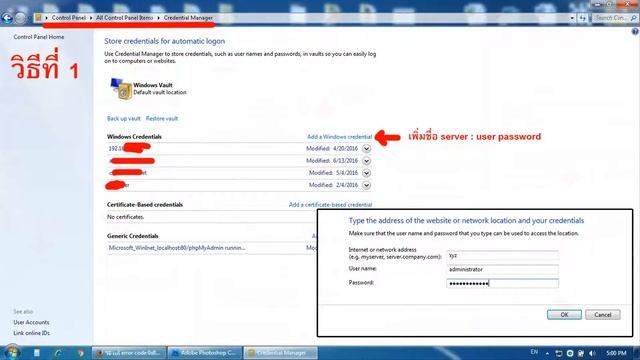This screenshot has width=640, height=360.
Task: Click the Windows Vault icon
Action: [x=121, y=89]
